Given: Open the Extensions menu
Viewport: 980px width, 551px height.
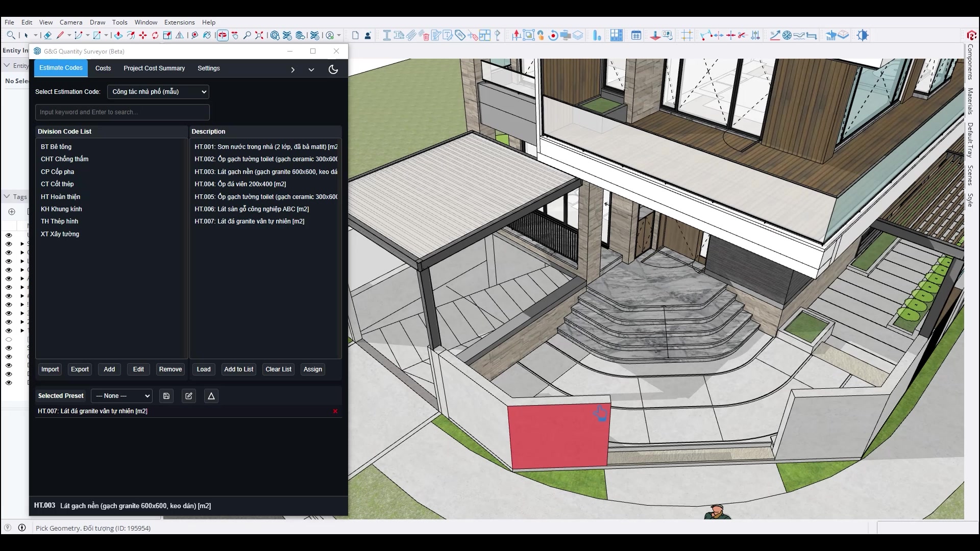Looking at the screenshot, I should (x=180, y=22).
